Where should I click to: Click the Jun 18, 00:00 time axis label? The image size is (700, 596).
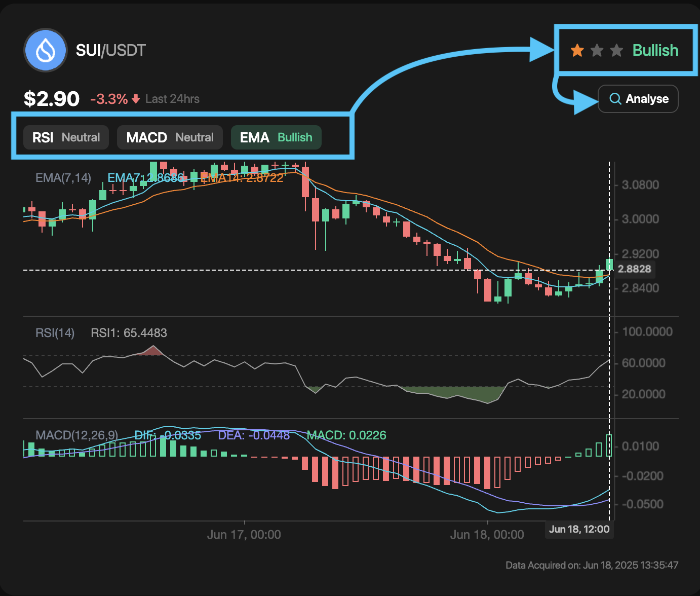(487, 535)
